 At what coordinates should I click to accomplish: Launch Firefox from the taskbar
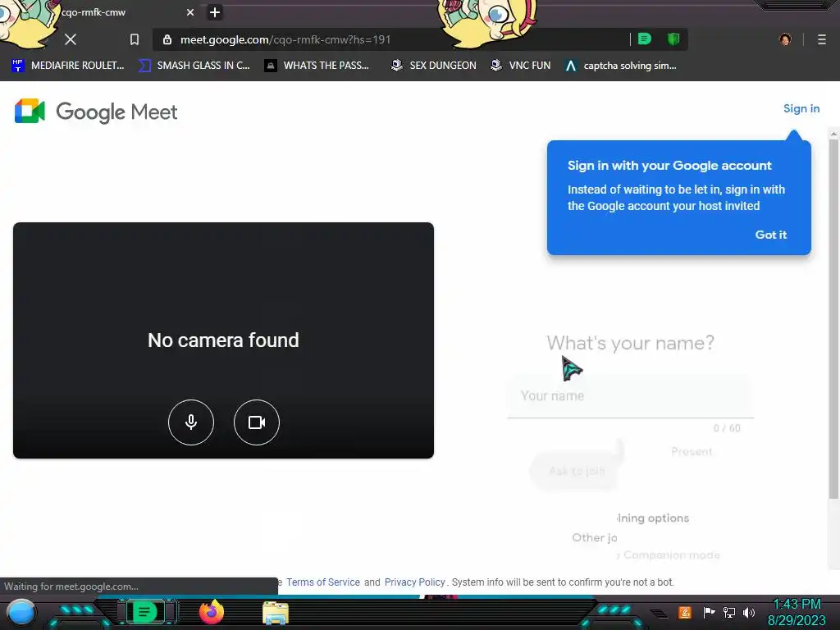point(211,612)
